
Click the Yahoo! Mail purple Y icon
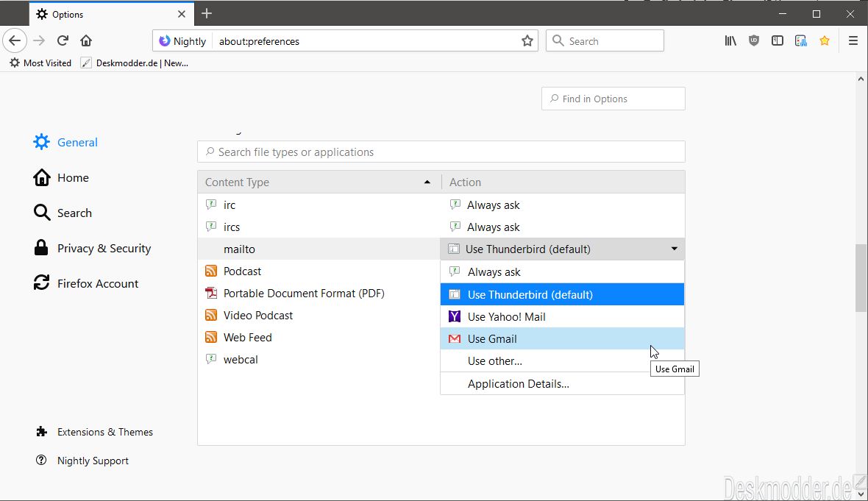point(455,316)
